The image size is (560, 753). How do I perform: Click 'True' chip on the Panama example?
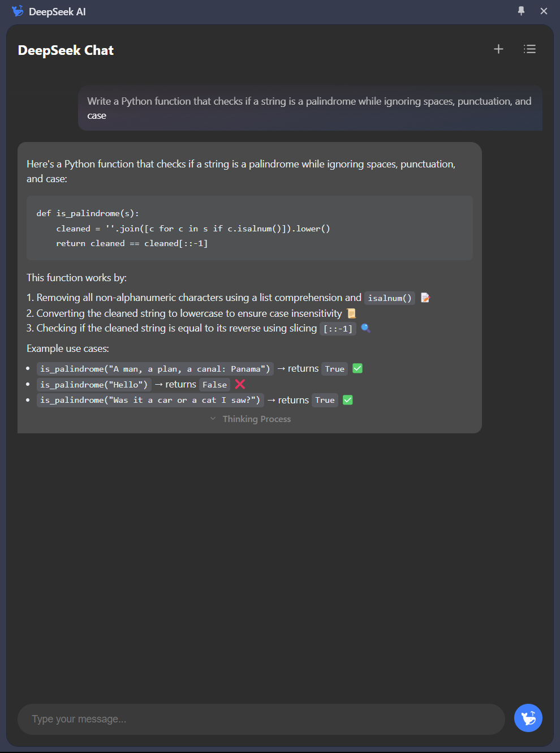click(x=334, y=369)
